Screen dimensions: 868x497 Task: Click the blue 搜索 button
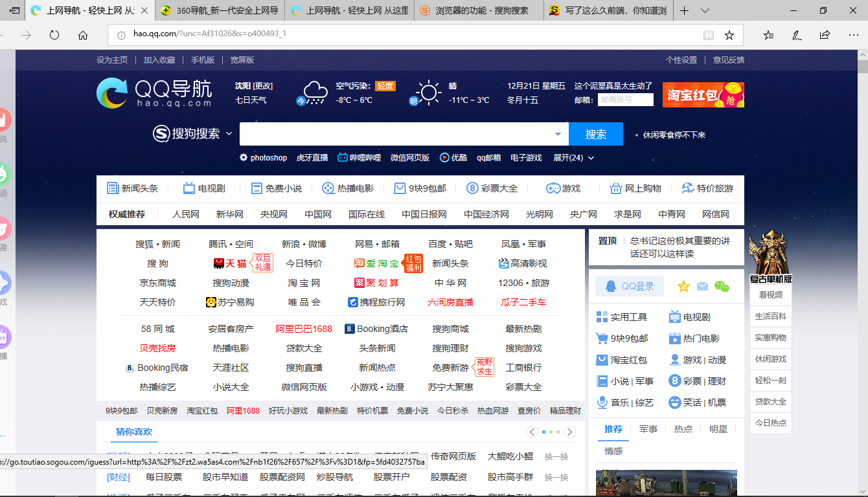pyautogui.click(x=596, y=134)
